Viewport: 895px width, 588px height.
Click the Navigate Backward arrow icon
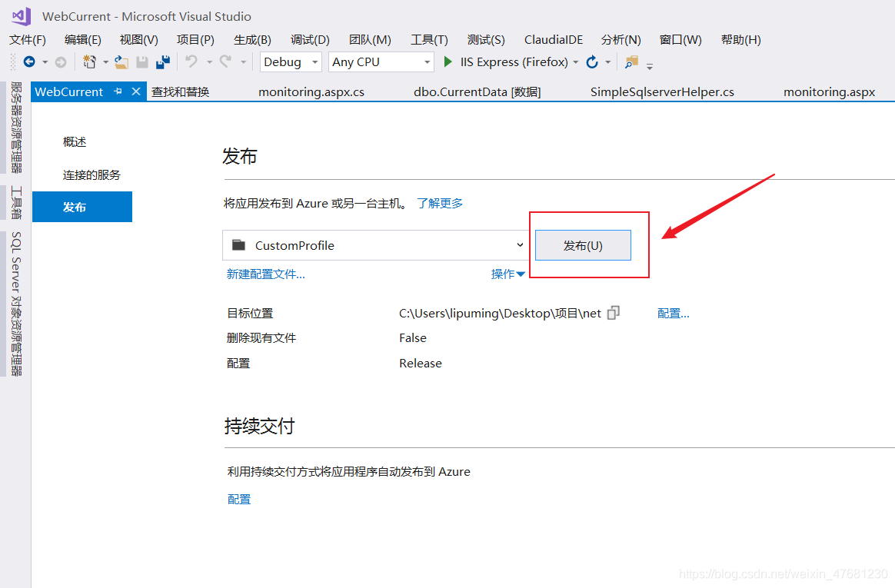tap(29, 61)
